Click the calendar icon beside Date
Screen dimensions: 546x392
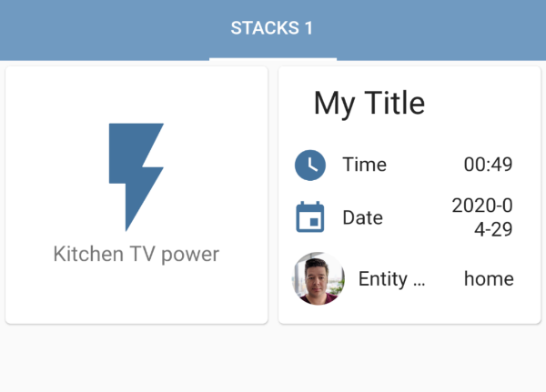point(309,218)
